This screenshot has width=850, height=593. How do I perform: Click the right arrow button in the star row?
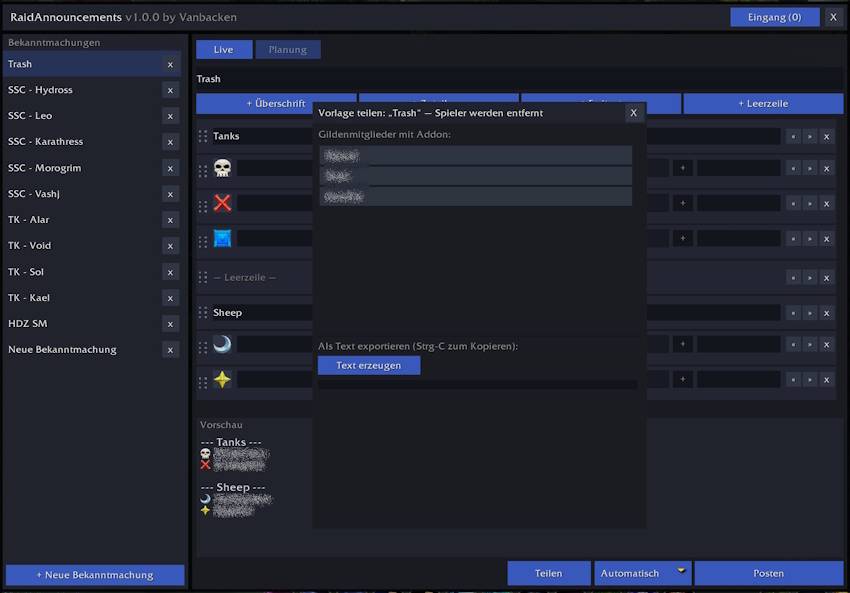tap(810, 380)
